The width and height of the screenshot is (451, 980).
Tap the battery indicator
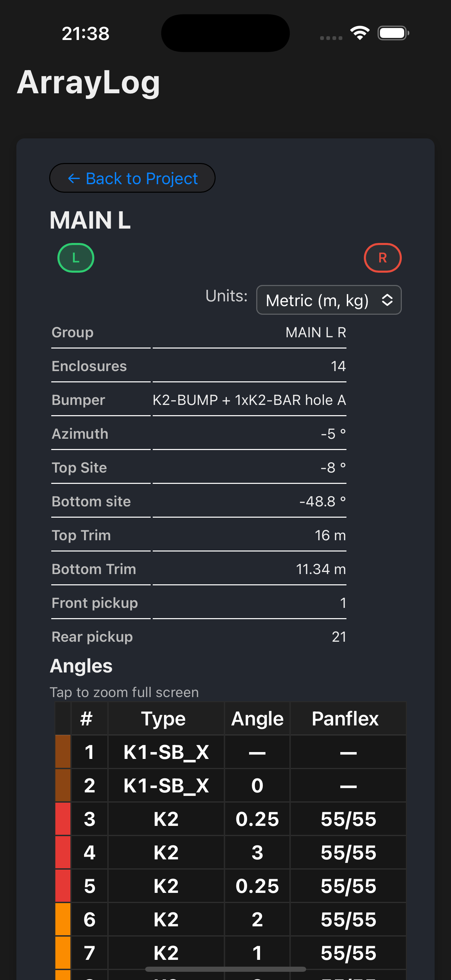pos(392,33)
